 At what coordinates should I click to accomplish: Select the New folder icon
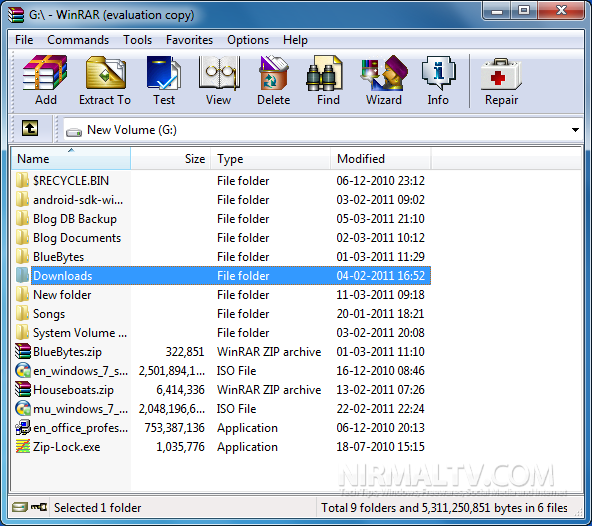(x=23, y=294)
